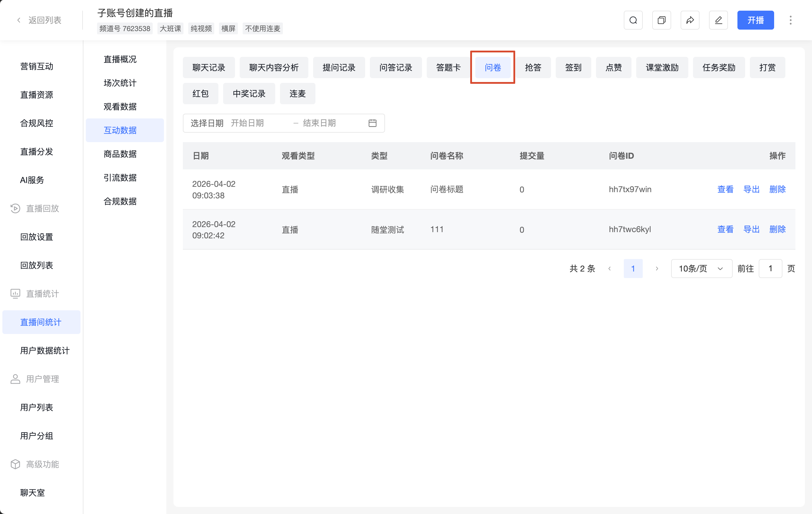Go to previous page with left chevron
The image size is (812, 514).
pyautogui.click(x=609, y=269)
